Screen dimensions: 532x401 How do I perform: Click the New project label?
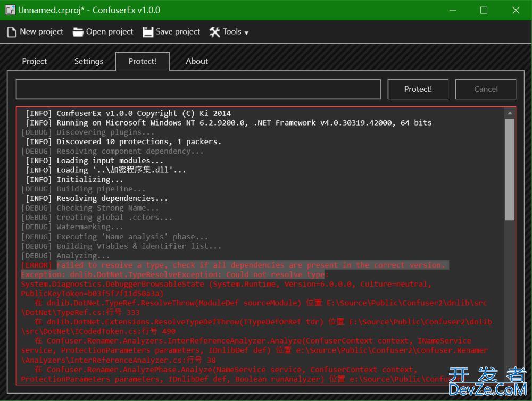tap(41, 31)
